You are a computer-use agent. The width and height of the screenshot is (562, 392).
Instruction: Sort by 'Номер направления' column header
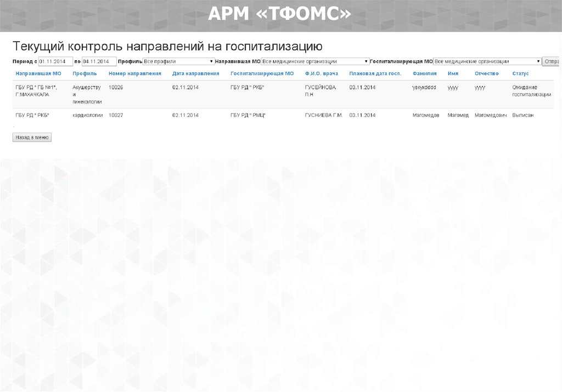(135, 73)
